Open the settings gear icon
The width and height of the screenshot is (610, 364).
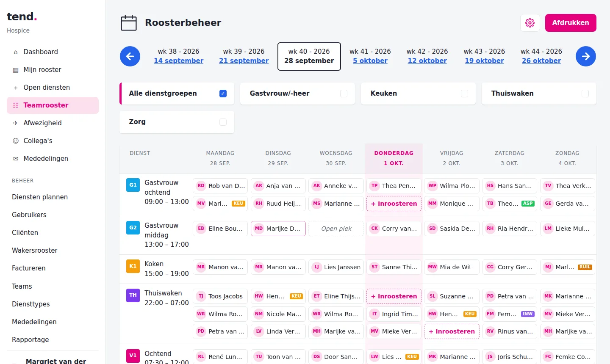[530, 23]
